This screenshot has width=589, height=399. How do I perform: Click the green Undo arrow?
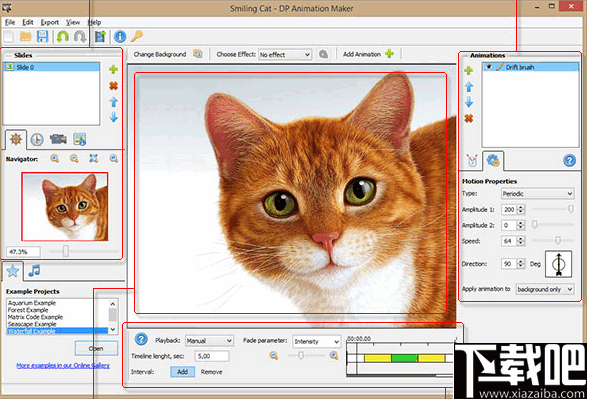(x=63, y=36)
